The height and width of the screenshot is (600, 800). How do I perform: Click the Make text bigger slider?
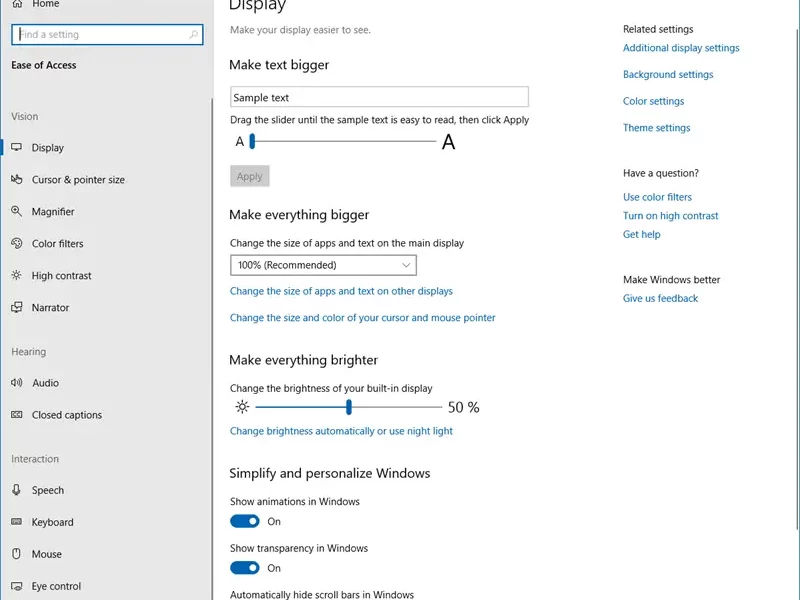point(344,141)
